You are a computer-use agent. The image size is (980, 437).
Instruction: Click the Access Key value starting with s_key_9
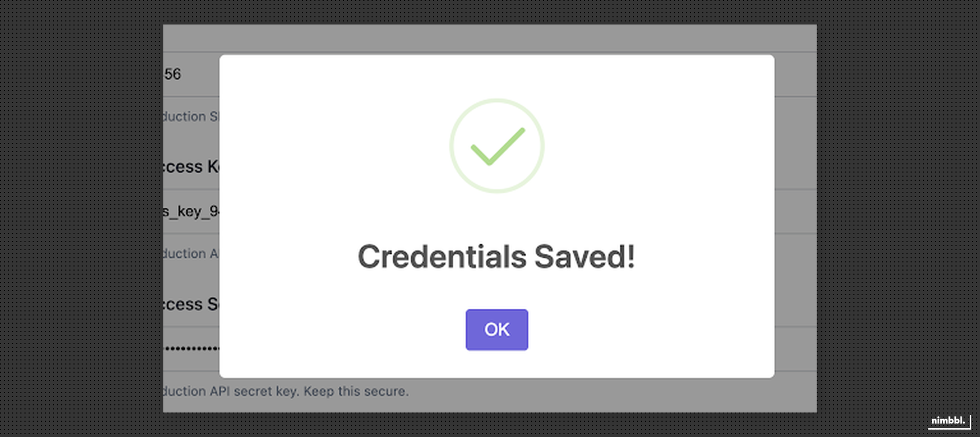coord(191,211)
